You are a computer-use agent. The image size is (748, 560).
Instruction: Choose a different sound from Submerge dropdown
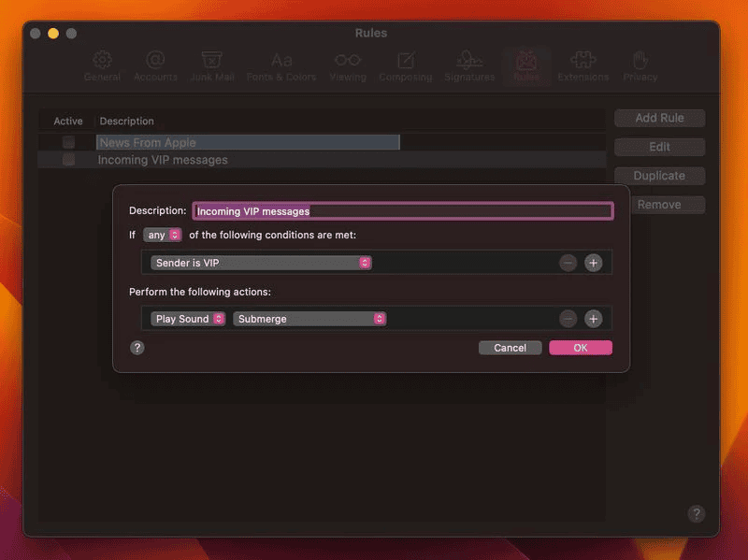tap(309, 319)
